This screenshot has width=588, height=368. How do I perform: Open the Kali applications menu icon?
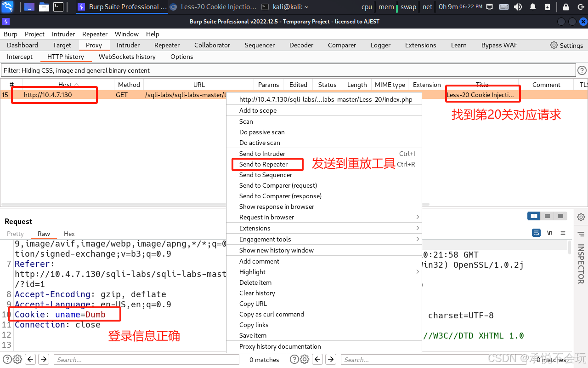pyautogui.click(x=7, y=6)
